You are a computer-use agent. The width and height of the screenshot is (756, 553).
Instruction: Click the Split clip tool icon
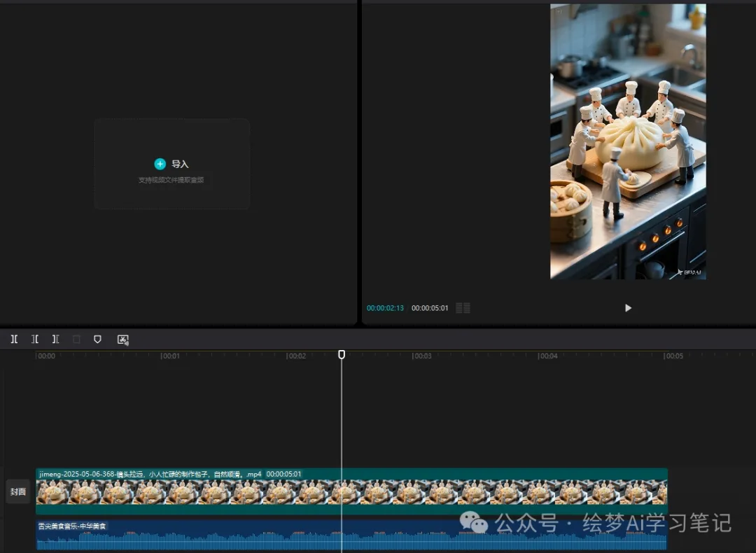pyautogui.click(x=14, y=339)
